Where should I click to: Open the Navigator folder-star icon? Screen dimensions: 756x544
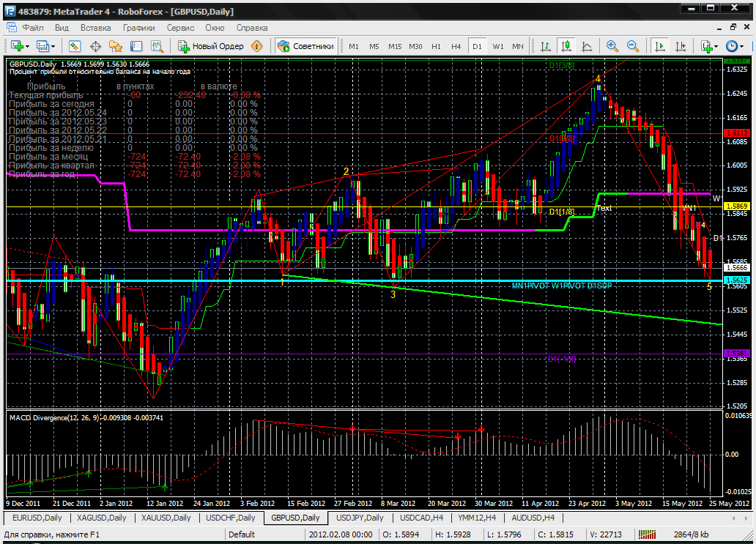coord(116,46)
